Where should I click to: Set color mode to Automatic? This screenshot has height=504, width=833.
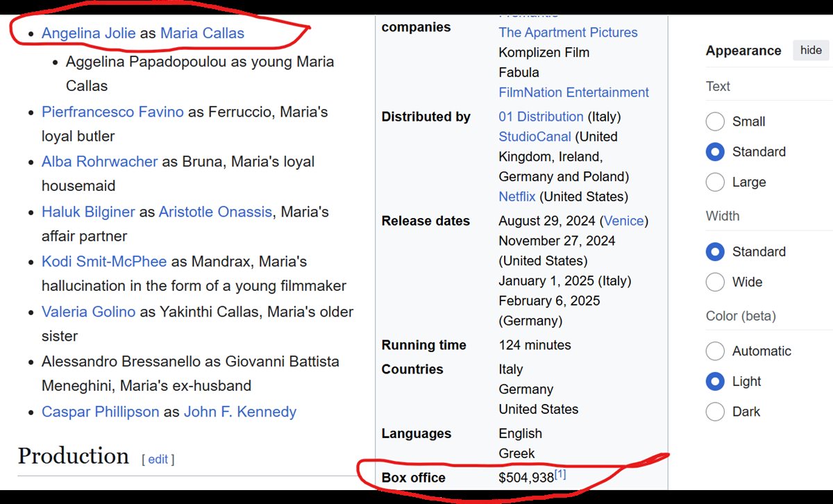(x=715, y=351)
